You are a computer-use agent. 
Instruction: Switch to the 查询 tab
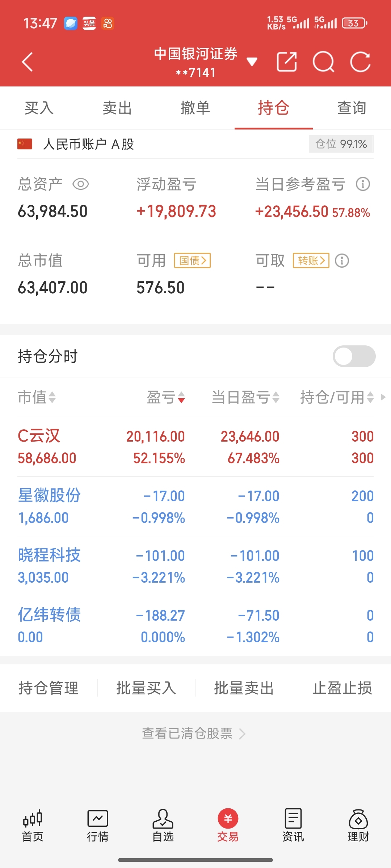tap(352, 108)
